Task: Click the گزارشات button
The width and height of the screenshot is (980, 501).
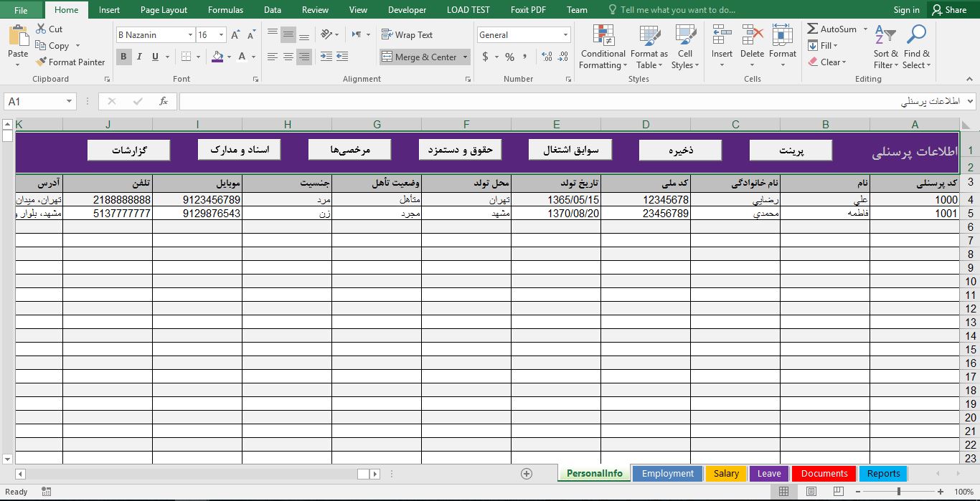Action: click(128, 150)
